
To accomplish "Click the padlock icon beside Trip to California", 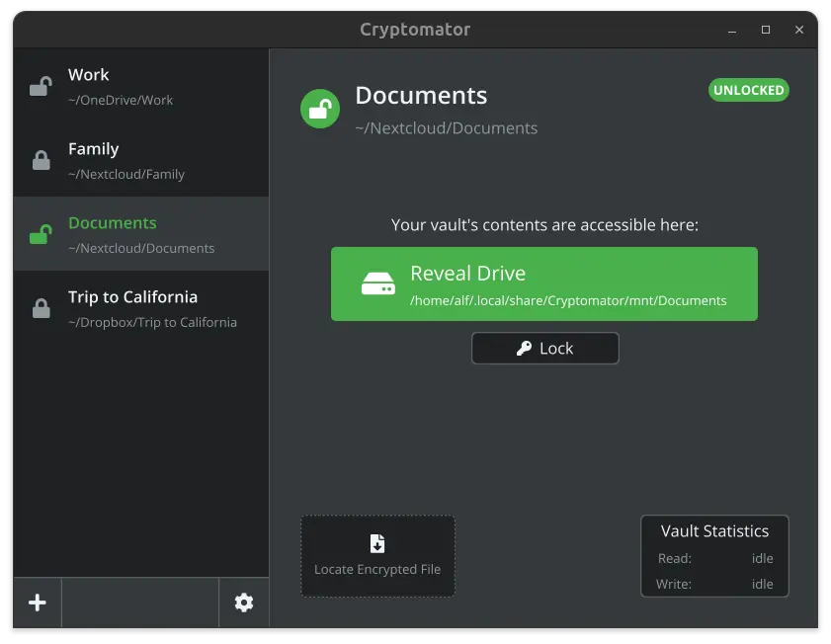I will point(41,308).
